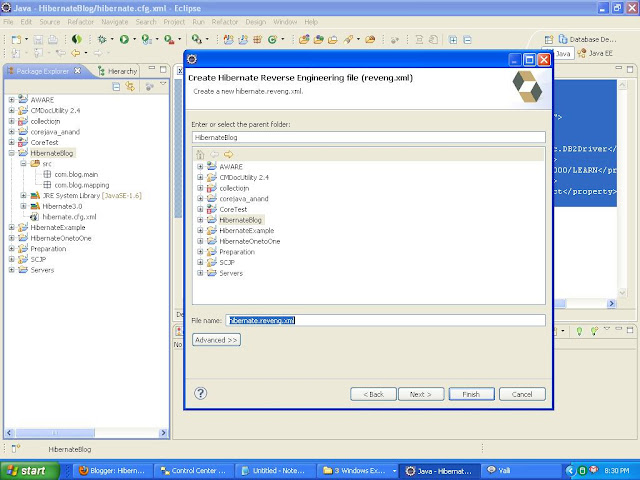Click the File name input field
This screenshot has width=640, height=480.
[385, 320]
